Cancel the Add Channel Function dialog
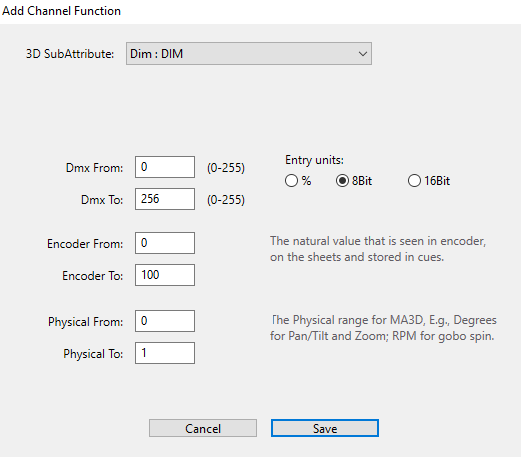Viewport: 521px width, 457px height. pyautogui.click(x=203, y=428)
